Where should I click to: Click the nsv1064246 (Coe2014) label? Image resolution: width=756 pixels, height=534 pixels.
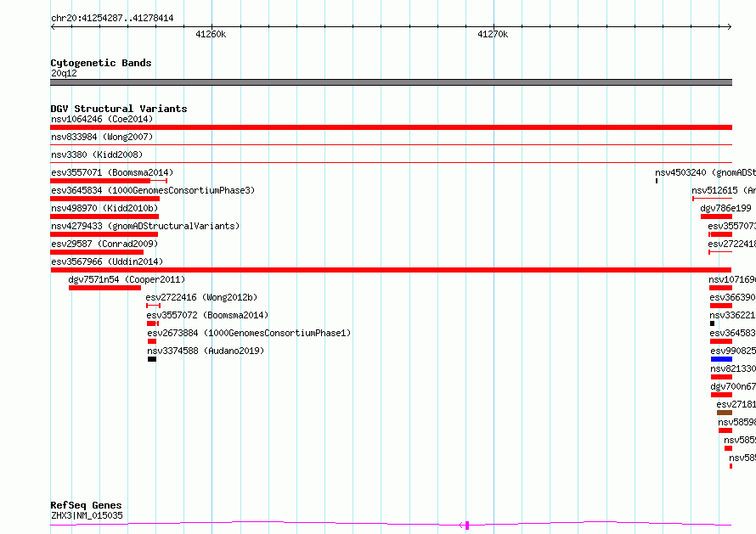[102, 119]
